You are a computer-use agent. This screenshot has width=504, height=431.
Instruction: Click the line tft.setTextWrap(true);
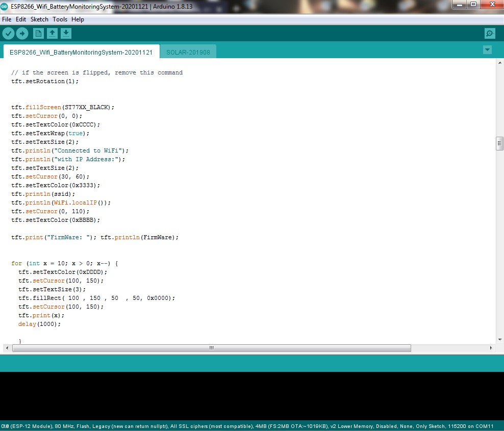(51, 134)
